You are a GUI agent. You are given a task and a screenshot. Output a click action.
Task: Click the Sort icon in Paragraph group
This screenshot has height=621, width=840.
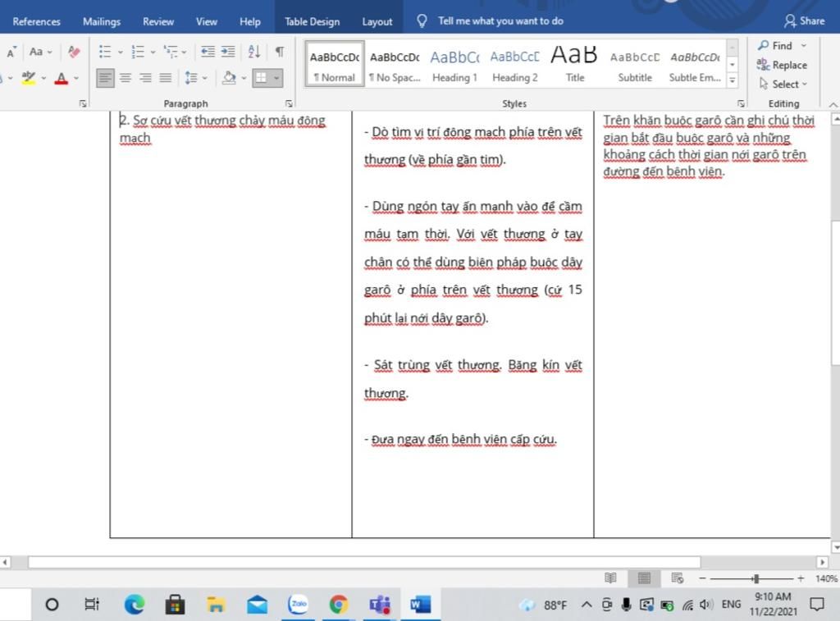[253, 52]
